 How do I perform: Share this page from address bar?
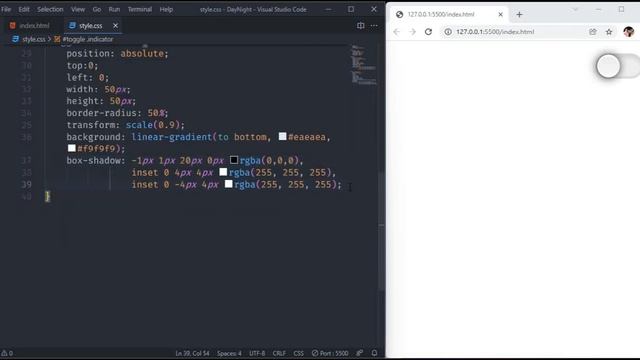593,32
